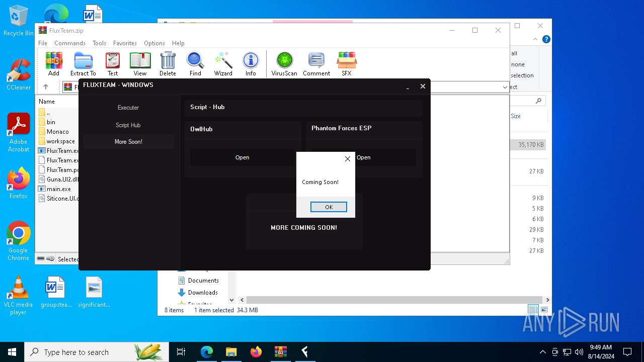The image size is (644, 362).
Task: Open the Help menu in WinRAR
Action: pyautogui.click(x=178, y=43)
